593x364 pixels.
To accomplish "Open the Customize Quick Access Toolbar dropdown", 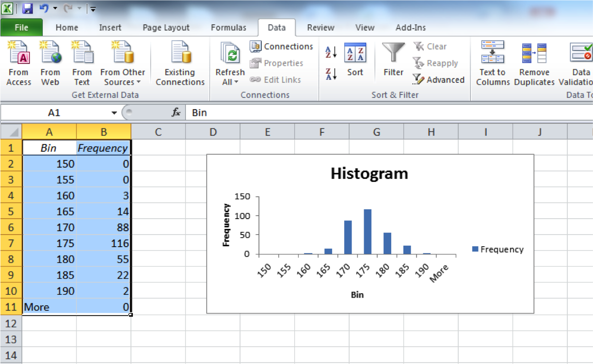I will pyautogui.click(x=93, y=9).
